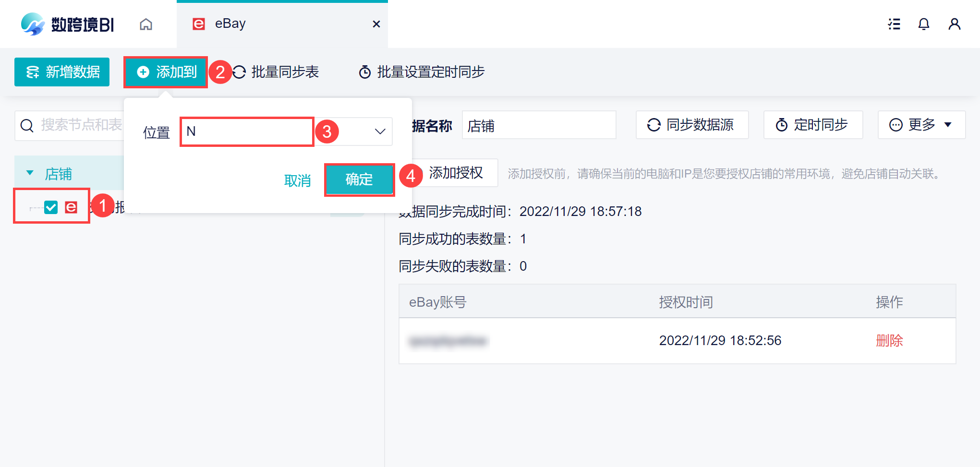Click the eBay tab icon
Screen dimensions: 980x467
(x=199, y=24)
